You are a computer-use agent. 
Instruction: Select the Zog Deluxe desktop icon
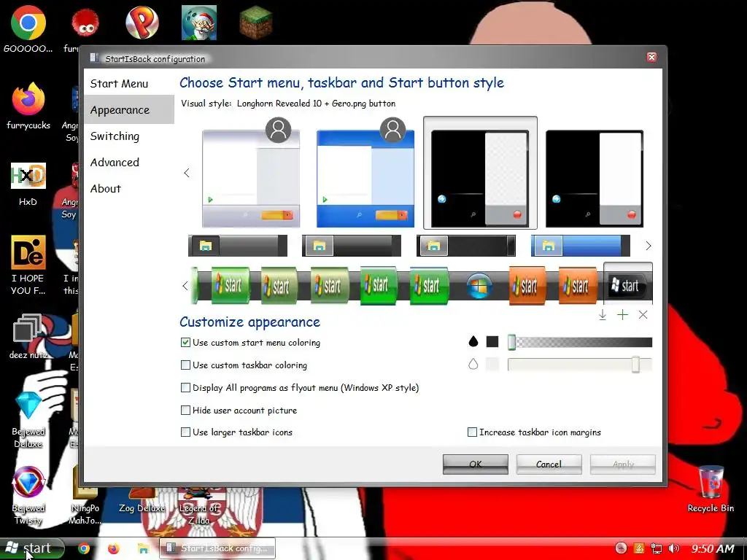[142, 499]
